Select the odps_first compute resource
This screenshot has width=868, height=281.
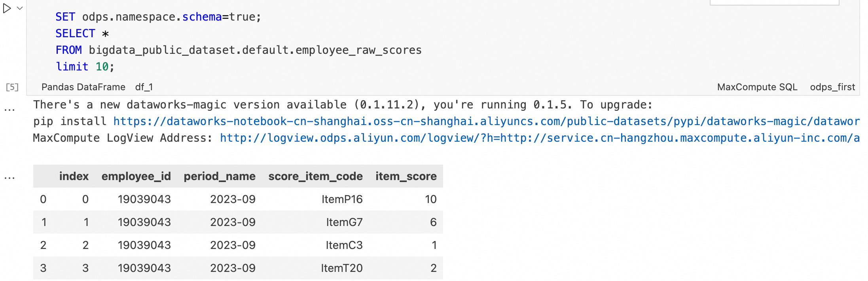(832, 87)
